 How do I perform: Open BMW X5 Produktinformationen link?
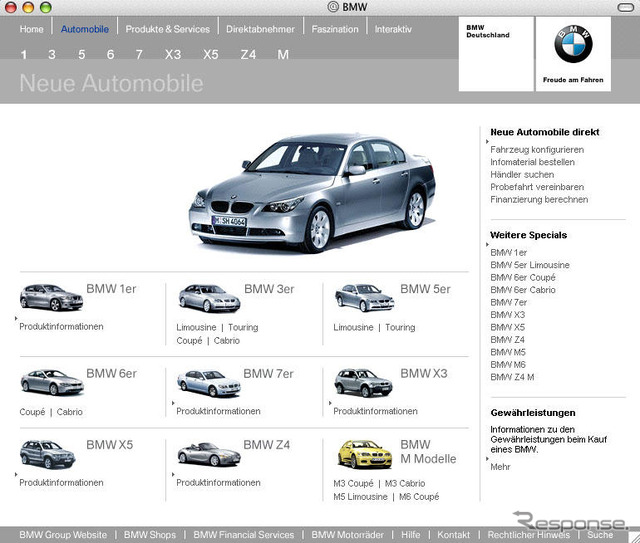point(61,483)
